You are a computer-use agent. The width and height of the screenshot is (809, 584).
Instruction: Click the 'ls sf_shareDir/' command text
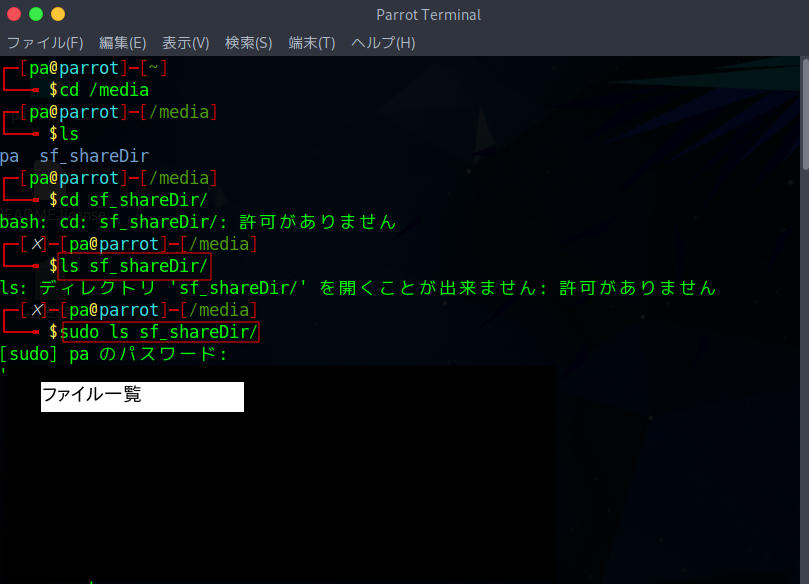134,266
